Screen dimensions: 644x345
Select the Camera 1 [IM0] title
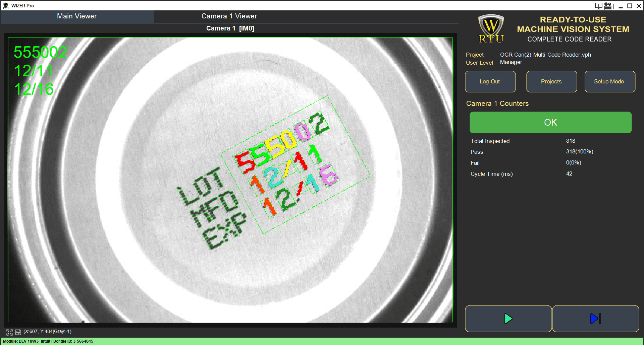pyautogui.click(x=230, y=28)
